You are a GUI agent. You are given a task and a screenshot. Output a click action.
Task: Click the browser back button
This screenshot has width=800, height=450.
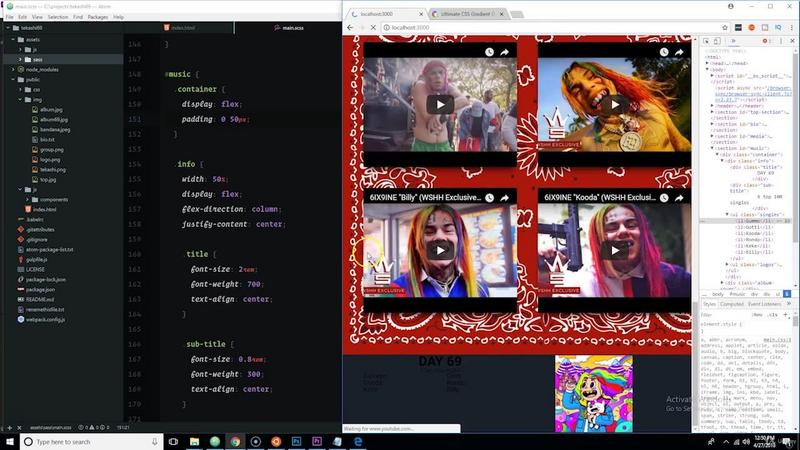click(x=350, y=28)
